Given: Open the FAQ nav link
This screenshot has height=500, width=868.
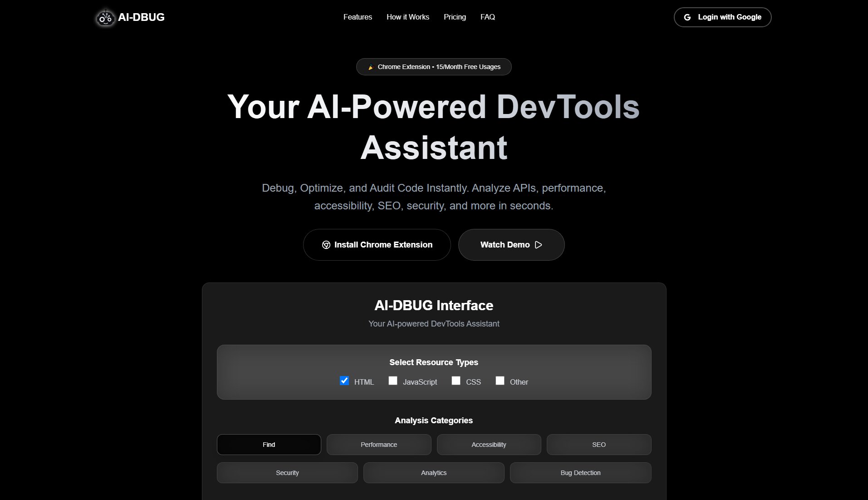Looking at the screenshot, I should coord(487,17).
